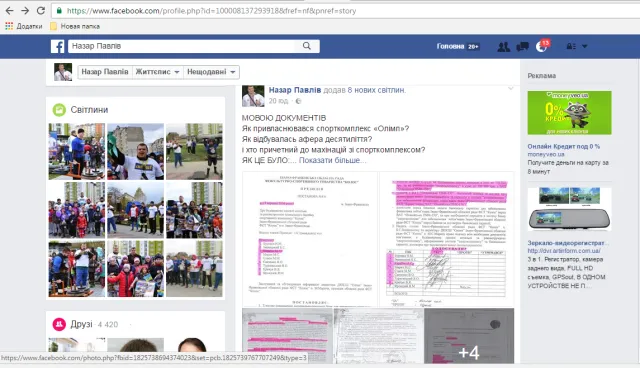Go back with the browser back arrow
640x368 pixels.
coord(9,11)
